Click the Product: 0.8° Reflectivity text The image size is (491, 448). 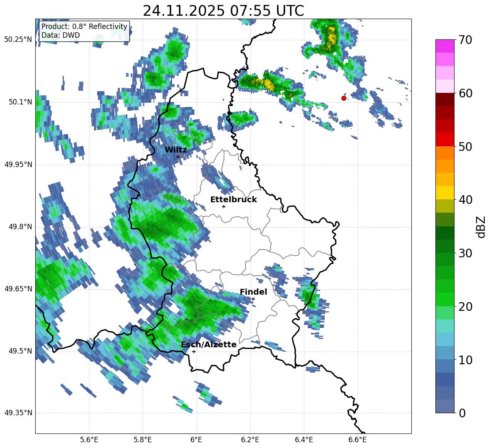(84, 27)
